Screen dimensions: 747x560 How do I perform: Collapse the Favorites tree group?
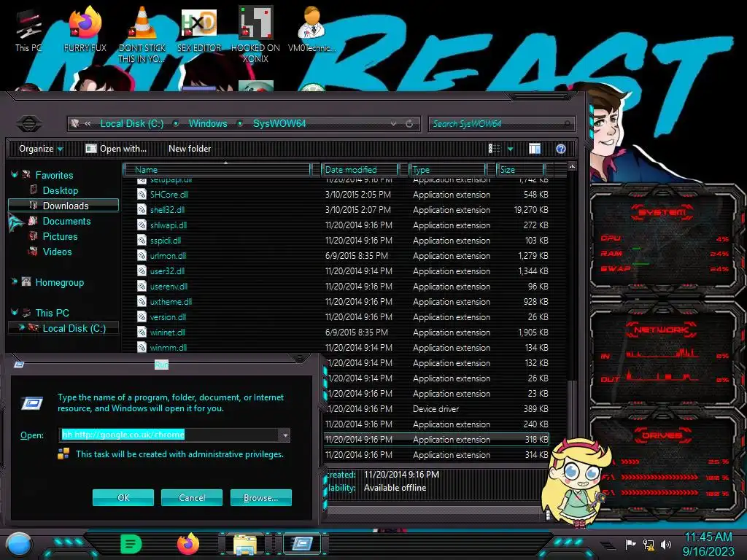pos(15,175)
